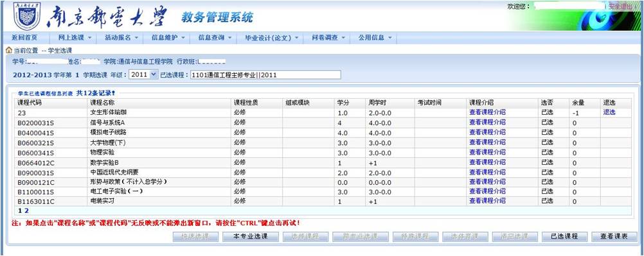Open the 问卷调查 menu
Viewport: 644px width, 256px height.
(328, 37)
